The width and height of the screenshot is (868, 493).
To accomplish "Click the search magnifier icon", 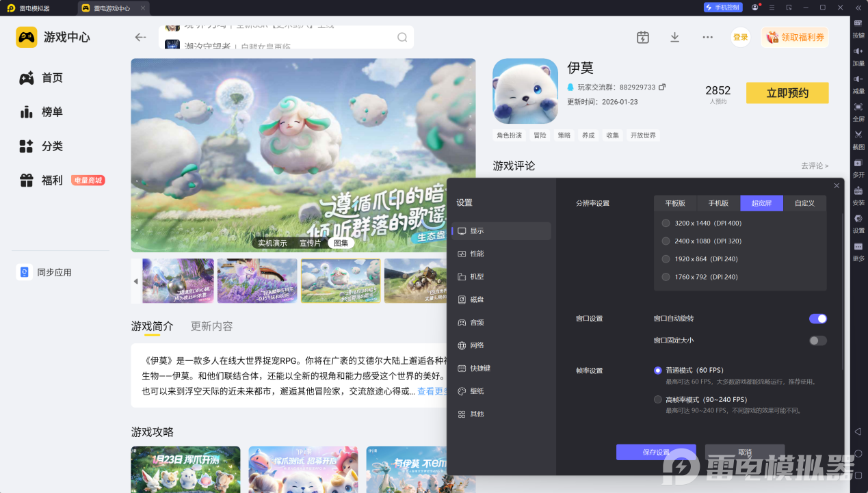I will point(402,37).
